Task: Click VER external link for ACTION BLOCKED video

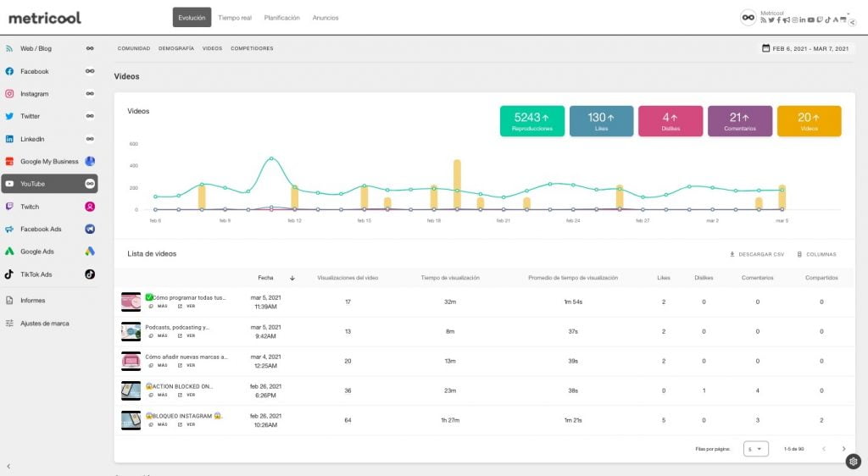Action: click(180, 395)
